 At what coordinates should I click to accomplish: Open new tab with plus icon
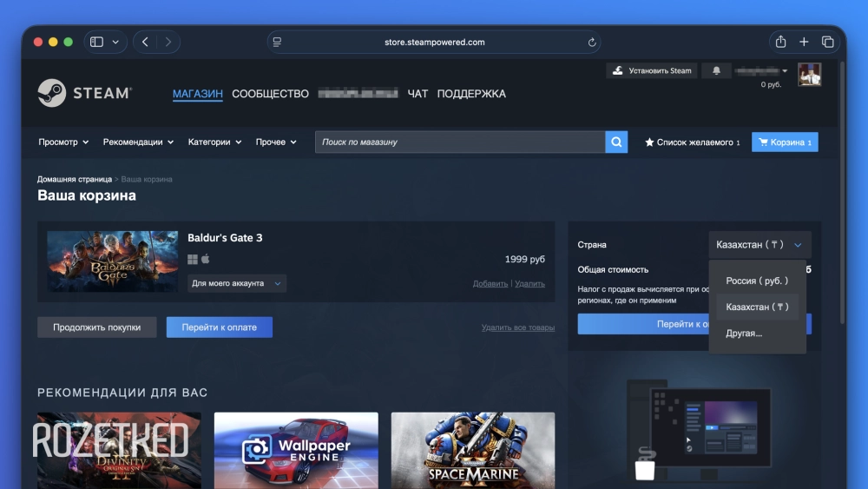(804, 42)
